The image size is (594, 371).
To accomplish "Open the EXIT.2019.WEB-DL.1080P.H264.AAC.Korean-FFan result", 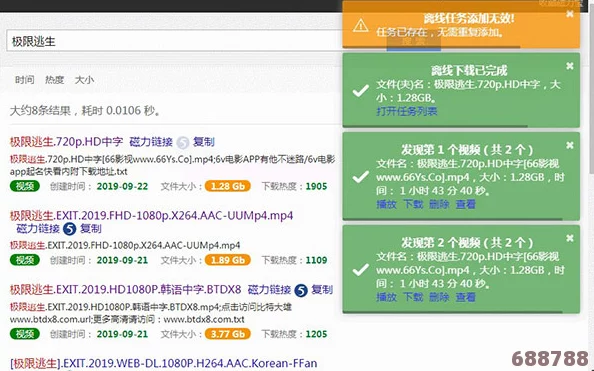I will pyautogui.click(x=164, y=363).
